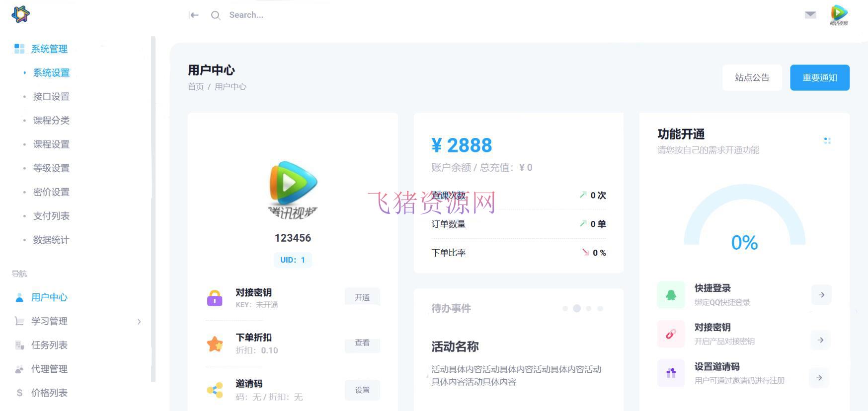Open 价格列表 in navigation
868x411 pixels.
[x=49, y=393]
